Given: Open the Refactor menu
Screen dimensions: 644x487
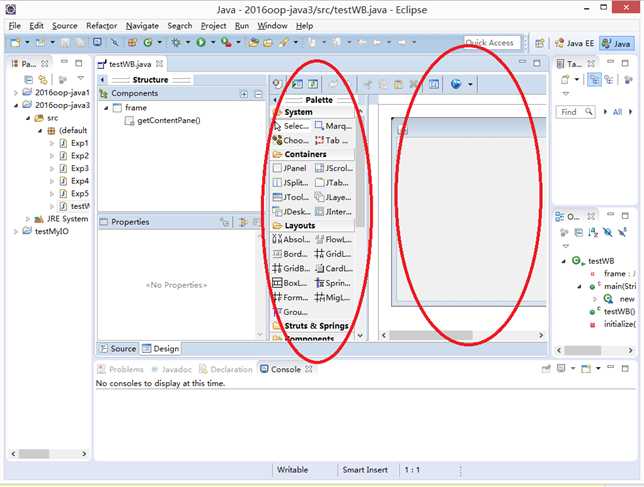Looking at the screenshot, I should 101,26.
